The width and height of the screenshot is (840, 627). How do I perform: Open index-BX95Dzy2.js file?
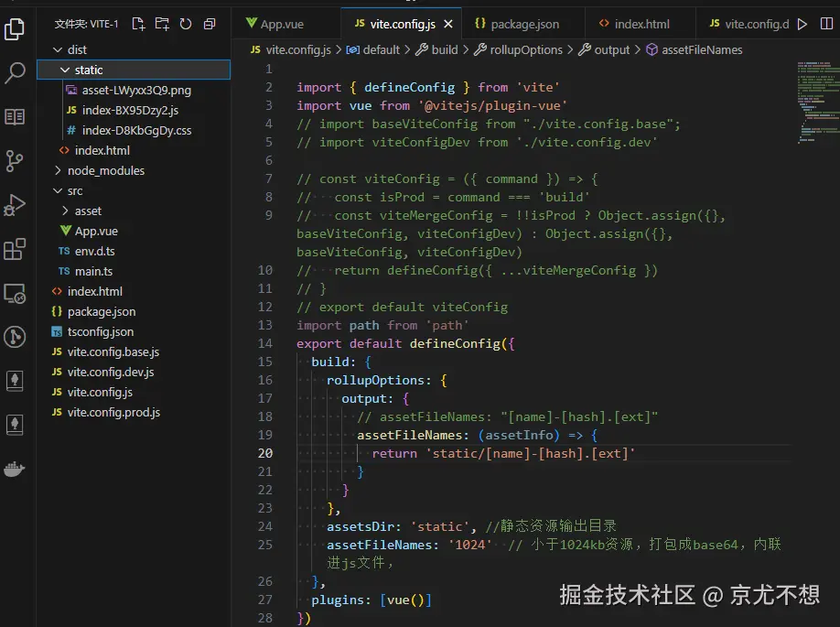(130, 111)
